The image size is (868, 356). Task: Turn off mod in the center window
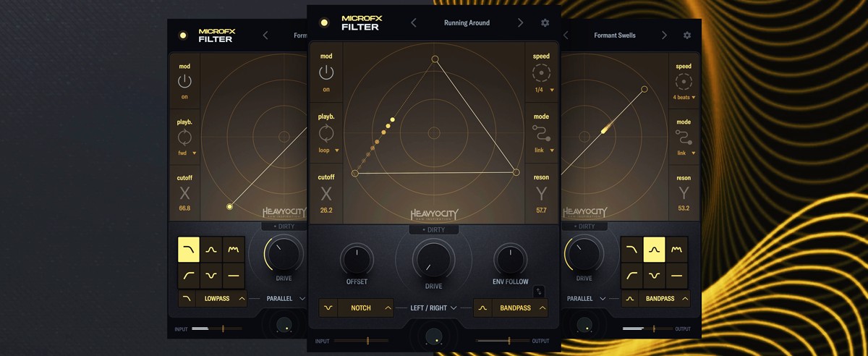tap(326, 72)
